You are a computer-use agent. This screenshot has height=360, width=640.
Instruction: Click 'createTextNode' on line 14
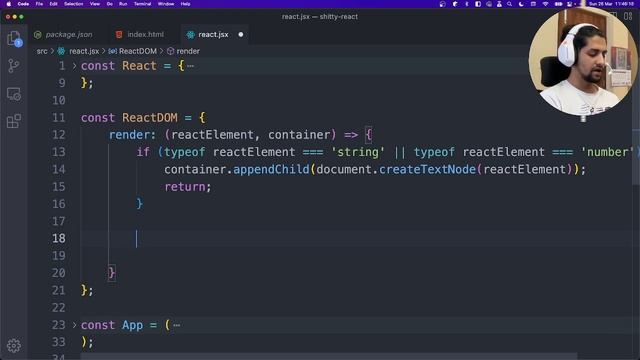(427, 169)
